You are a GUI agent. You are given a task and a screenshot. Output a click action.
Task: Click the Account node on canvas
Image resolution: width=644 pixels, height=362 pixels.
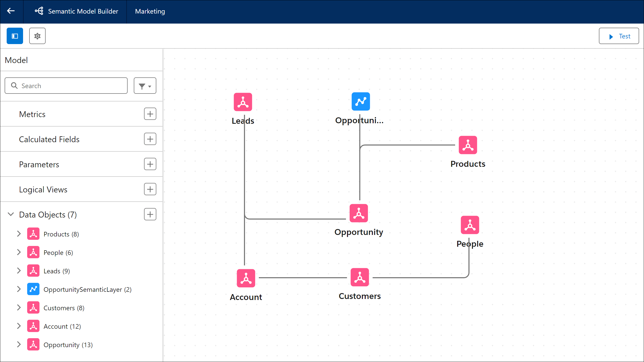(x=246, y=278)
